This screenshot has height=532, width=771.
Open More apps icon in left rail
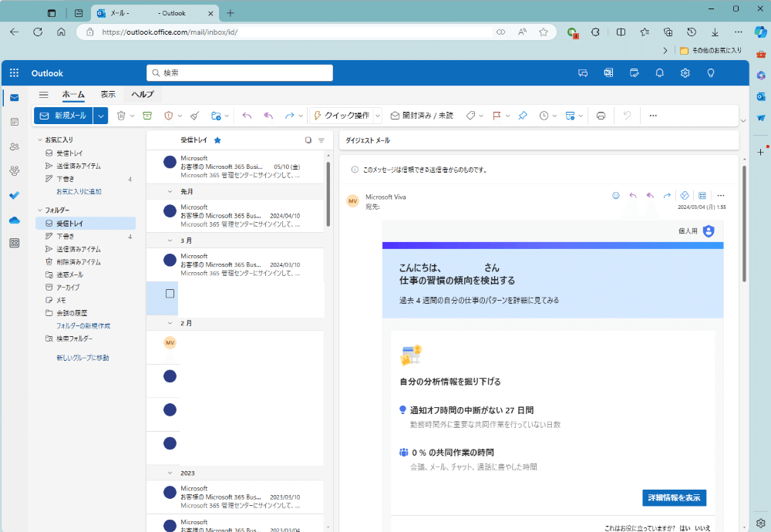coord(14,243)
